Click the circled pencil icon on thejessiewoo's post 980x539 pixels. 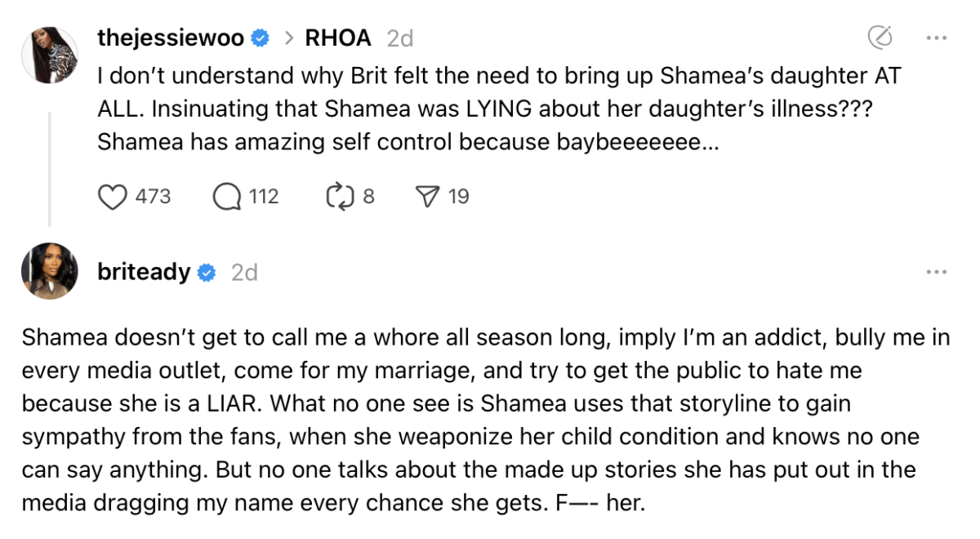click(x=879, y=38)
